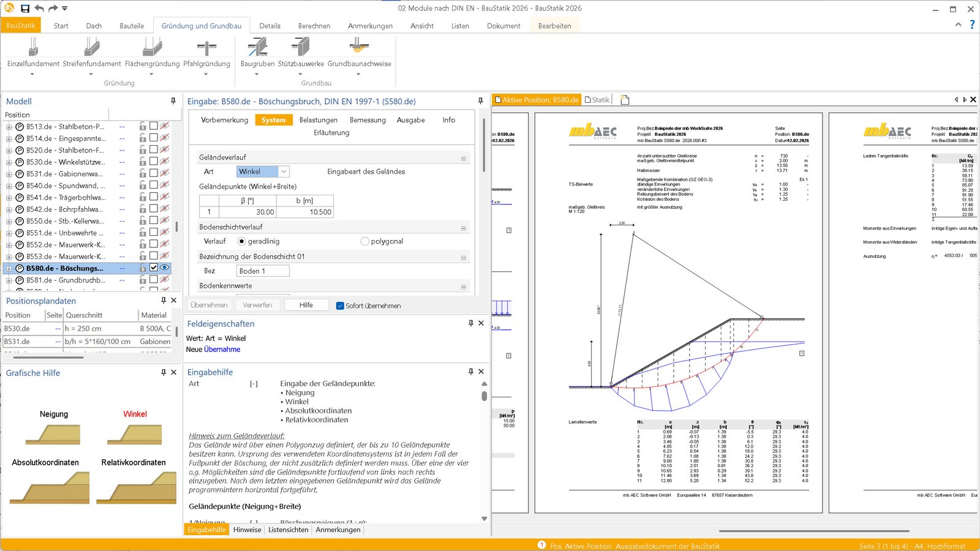Click the Pfahlgründung pile icon
Viewport: 980px width, 551px height.
[x=206, y=48]
